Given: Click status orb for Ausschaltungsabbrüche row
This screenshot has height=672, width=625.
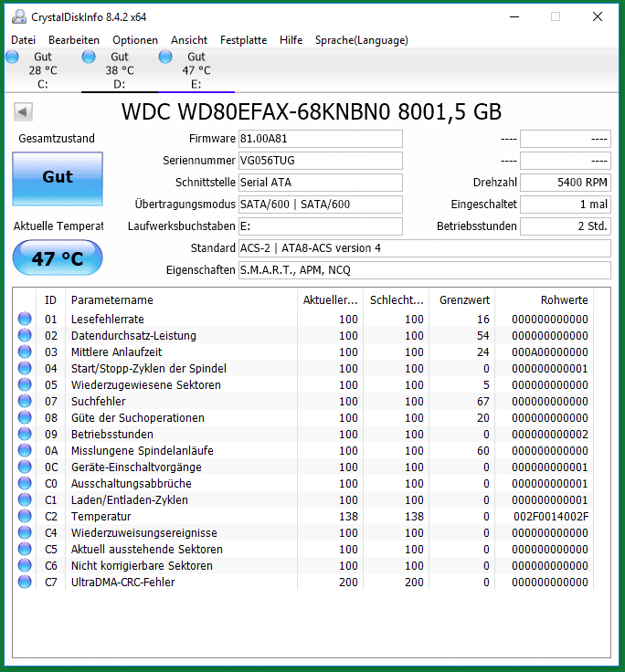Looking at the screenshot, I should [x=25, y=483].
